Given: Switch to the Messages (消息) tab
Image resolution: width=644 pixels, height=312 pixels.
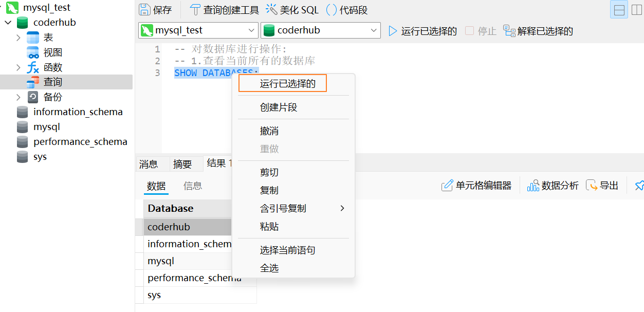Looking at the screenshot, I should point(149,164).
